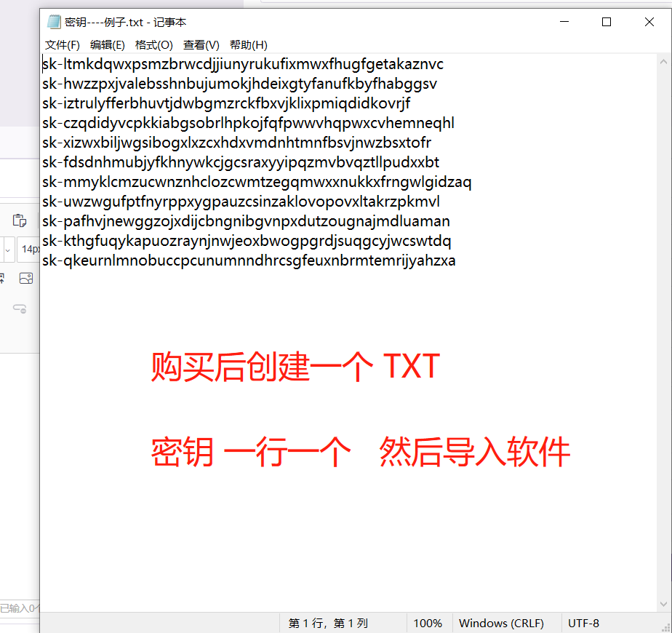Click the clipboard paste icon in left panel
The height and width of the screenshot is (633, 672).
pos(20,220)
